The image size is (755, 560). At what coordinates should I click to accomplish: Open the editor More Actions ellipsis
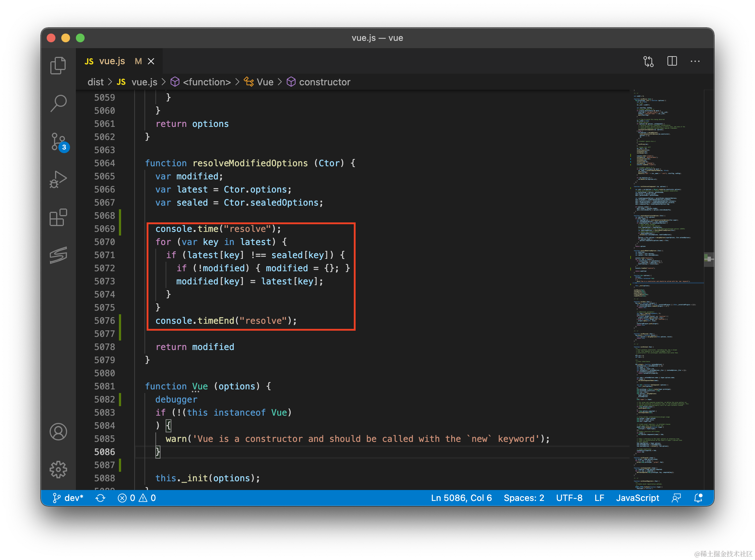tap(695, 61)
